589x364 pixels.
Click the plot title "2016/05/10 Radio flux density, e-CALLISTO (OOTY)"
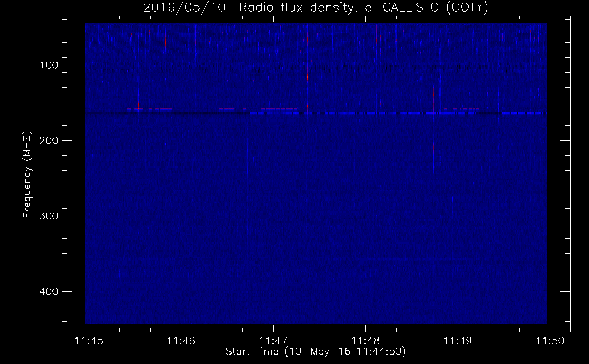tap(315, 8)
